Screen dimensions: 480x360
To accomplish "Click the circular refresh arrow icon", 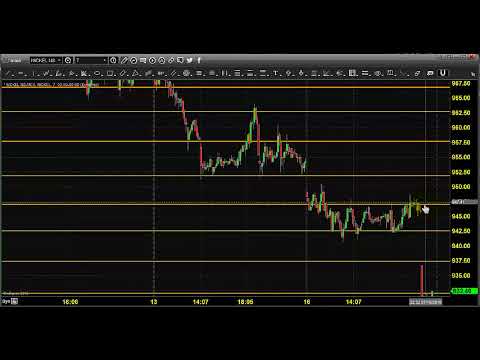I will [133, 60].
